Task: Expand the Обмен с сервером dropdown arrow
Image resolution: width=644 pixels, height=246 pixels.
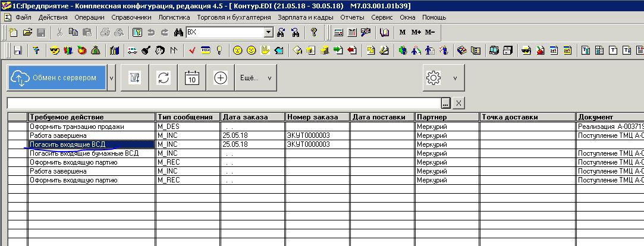Action: point(111,78)
